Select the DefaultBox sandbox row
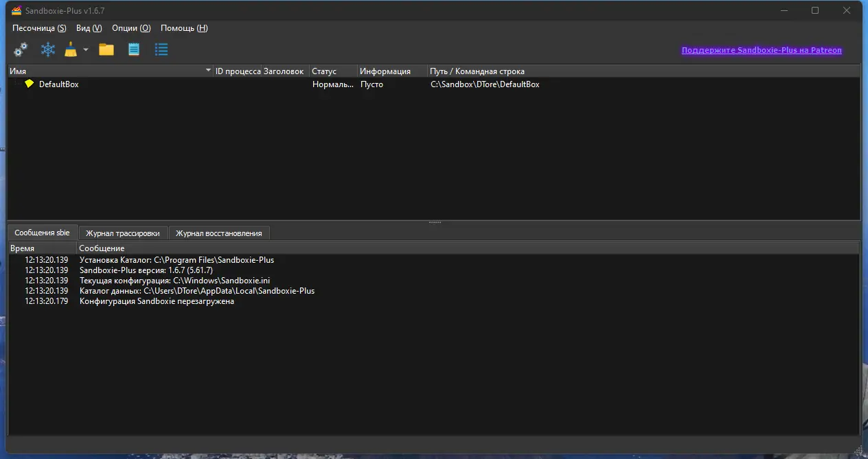This screenshot has height=459, width=868. click(x=433, y=84)
